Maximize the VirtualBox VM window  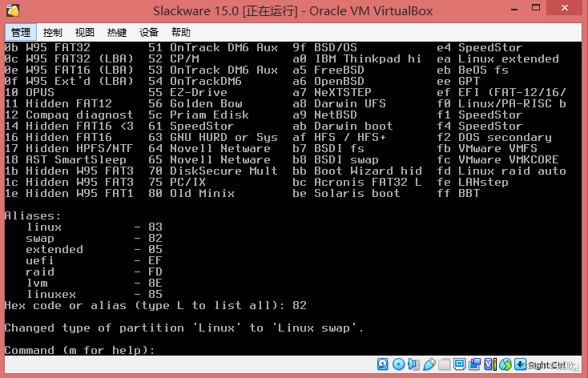(x=536, y=8)
